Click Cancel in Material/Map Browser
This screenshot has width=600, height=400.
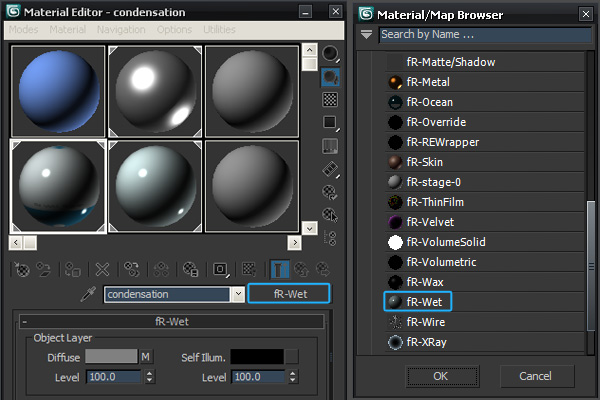pos(536,376)
